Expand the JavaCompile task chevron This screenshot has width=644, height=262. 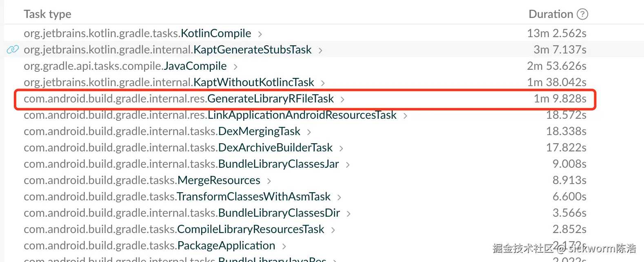pos(235,67)
